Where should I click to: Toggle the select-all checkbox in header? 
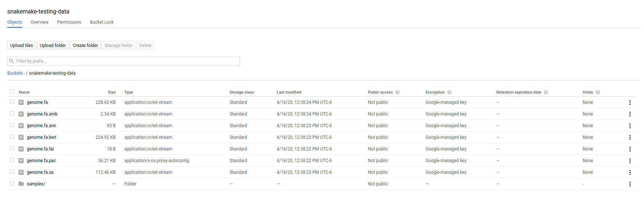(12, 92)
